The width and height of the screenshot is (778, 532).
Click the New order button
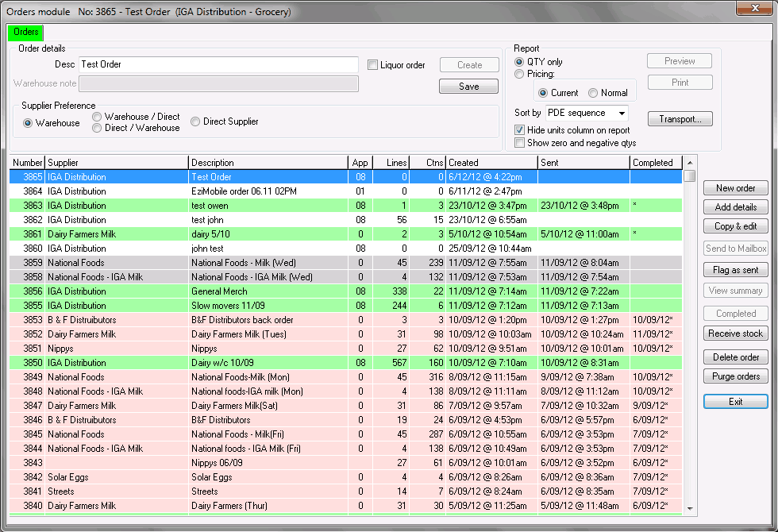pyautogui.click(x=735, y=188)
